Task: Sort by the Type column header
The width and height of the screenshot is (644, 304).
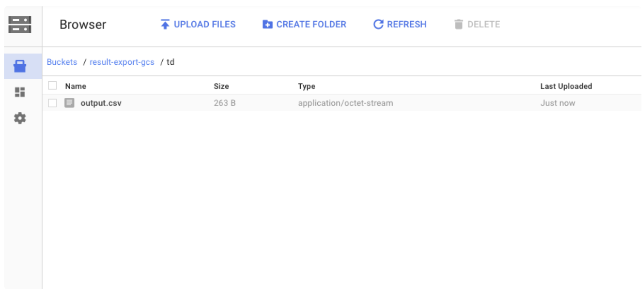Action: point(306,86)
